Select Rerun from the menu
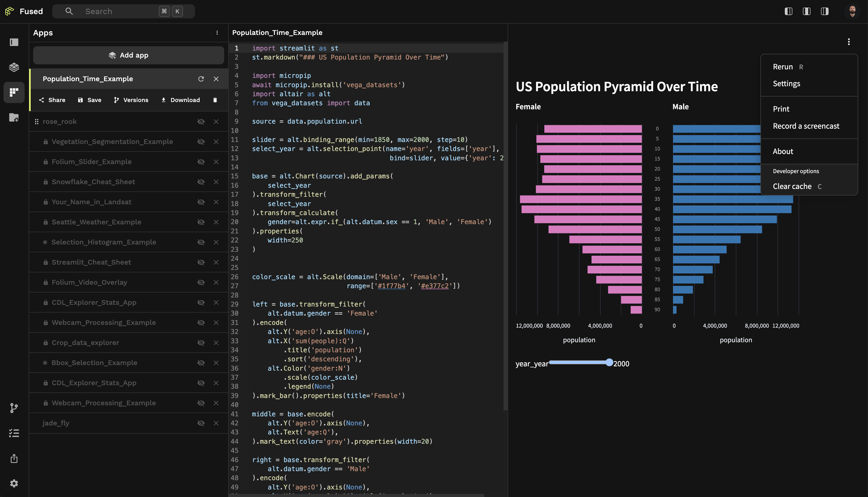The width and height of the screenshot is (868, 497). pos(783,67)
